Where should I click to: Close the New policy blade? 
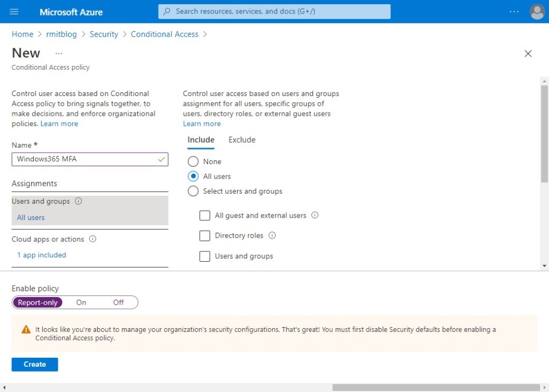click(x=528, y=53)
